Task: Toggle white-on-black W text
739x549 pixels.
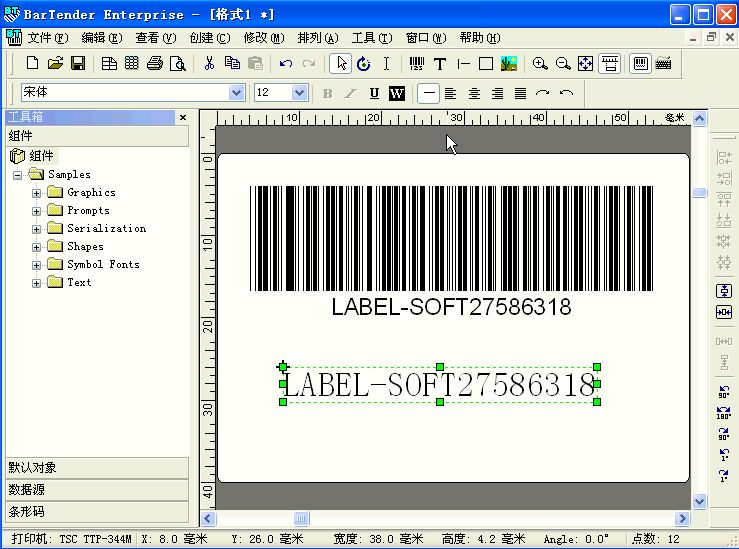Action: [397, 93]
